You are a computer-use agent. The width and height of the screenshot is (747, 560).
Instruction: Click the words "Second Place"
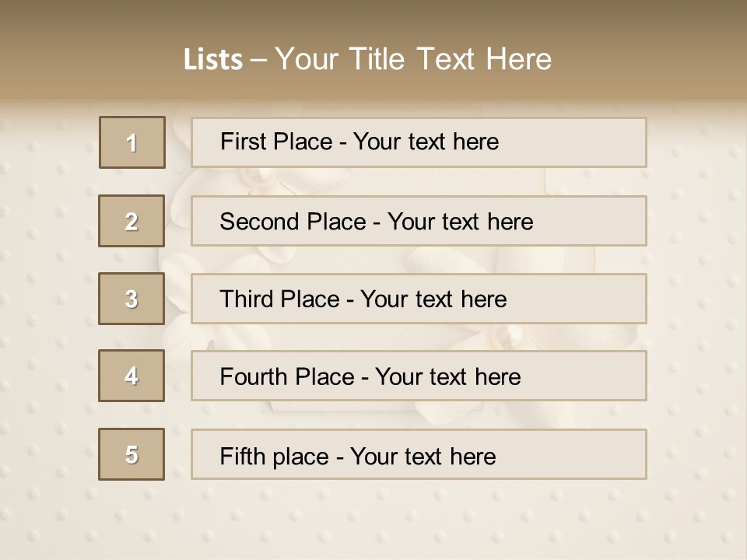pos(292,222)
